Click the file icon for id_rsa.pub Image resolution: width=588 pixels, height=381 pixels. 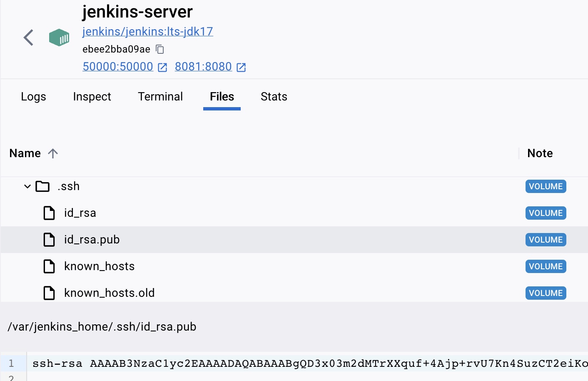click(49, 240)
